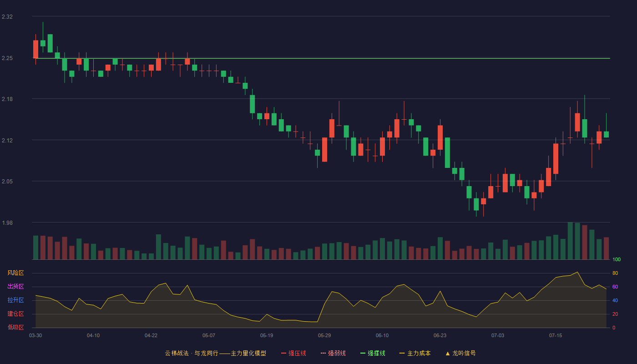Click the pink dashed 强弱线 legend marker

324,353
